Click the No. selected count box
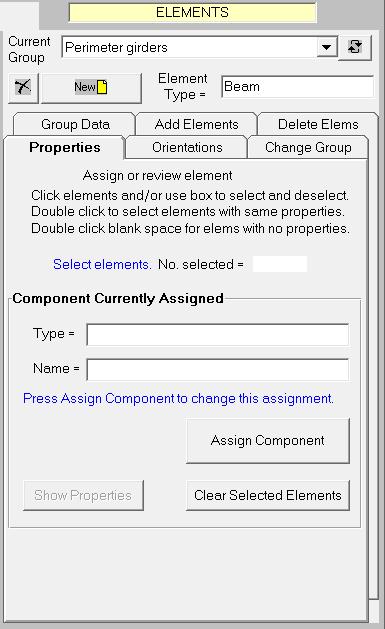Screen dimensions: 385x629 [280, 264]
